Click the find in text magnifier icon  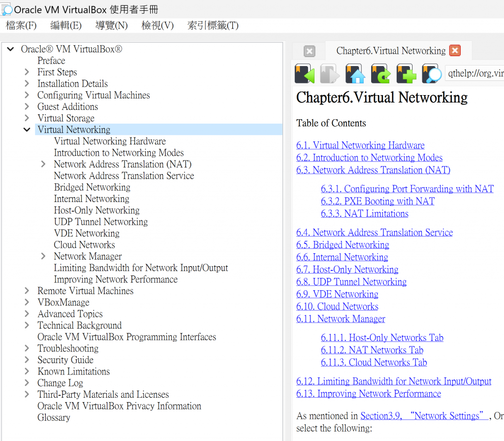[432, 74]
